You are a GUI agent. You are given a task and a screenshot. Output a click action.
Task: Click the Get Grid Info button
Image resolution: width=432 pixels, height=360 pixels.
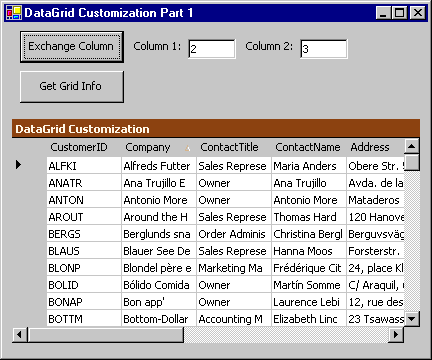72,86
